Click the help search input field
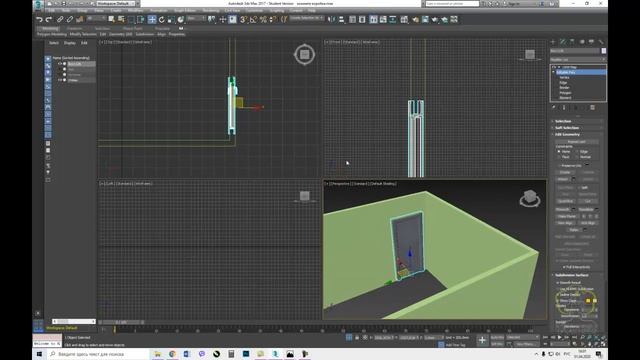640x360 pixels. [x=452, y=3]
